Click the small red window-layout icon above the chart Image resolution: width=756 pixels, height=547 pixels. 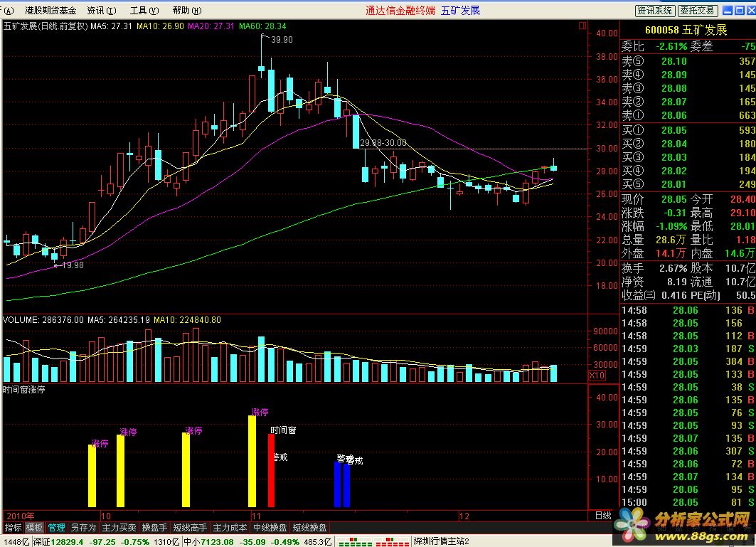click(582, 26)
